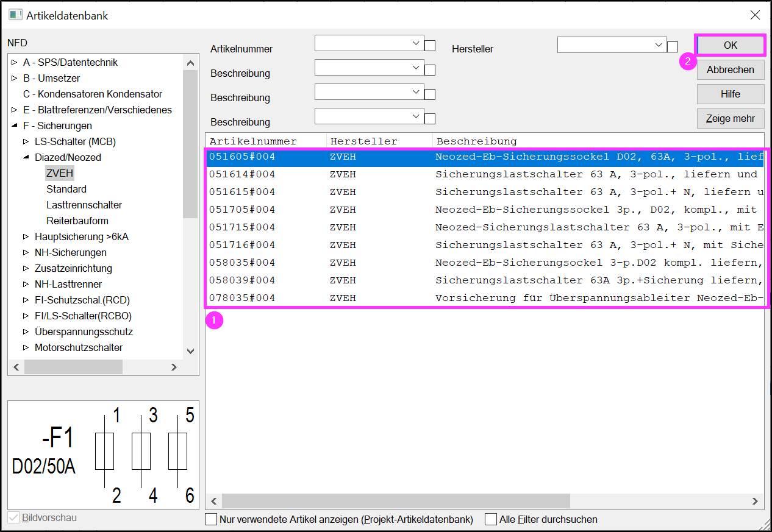Sort by the Hersteller column header
772x532 pixels.
click(x=380, y=141)
